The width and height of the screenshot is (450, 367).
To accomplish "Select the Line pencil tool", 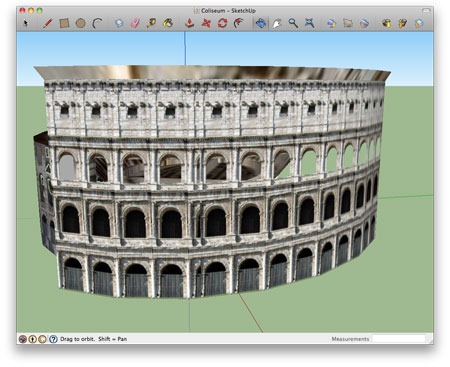I will click(x=48, y=23).
